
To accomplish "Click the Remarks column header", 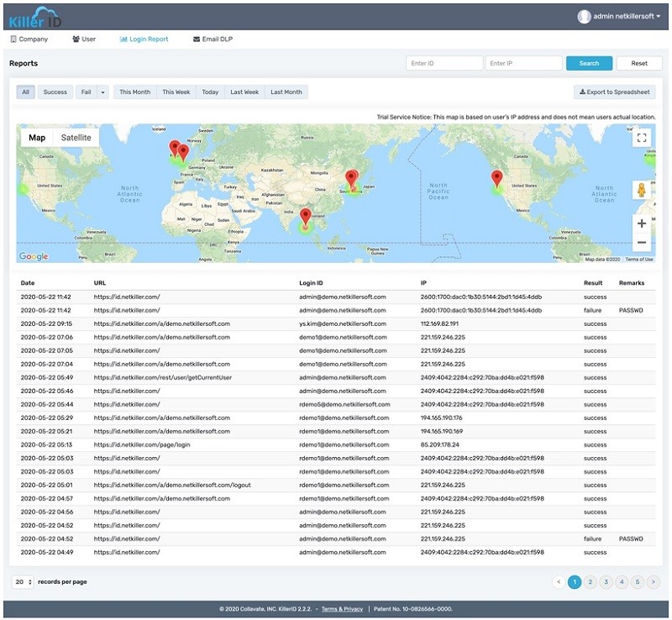I will [632, 283].
